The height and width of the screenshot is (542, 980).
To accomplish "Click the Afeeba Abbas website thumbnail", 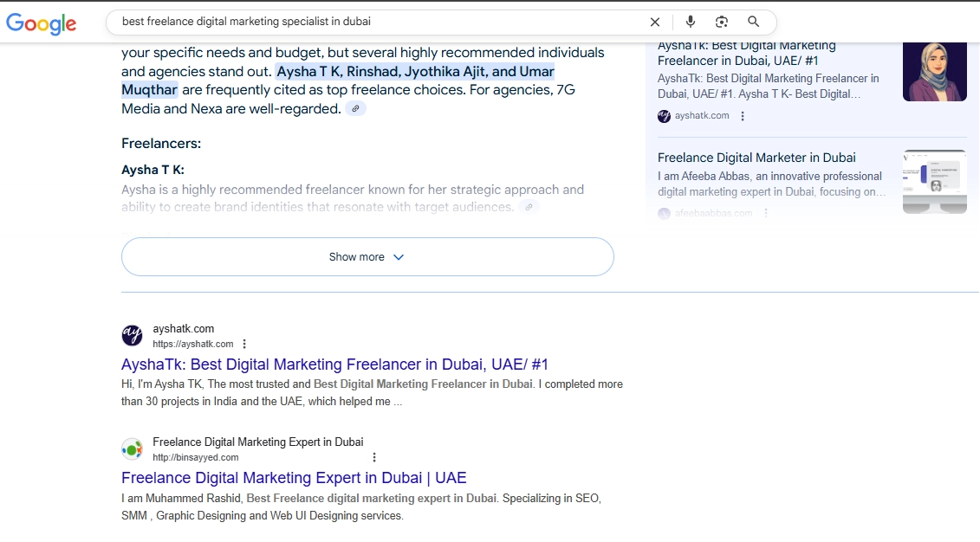I will tap(934, 182).
